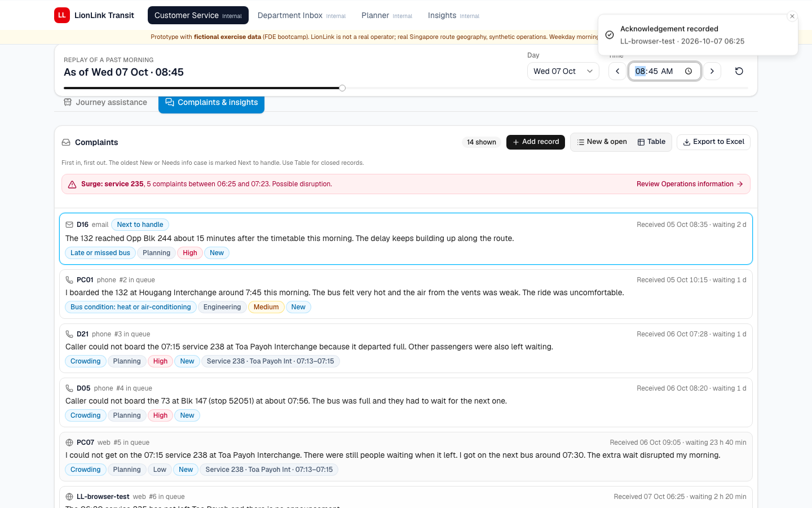Open the PC01 complaint text

tap(345, 292)
